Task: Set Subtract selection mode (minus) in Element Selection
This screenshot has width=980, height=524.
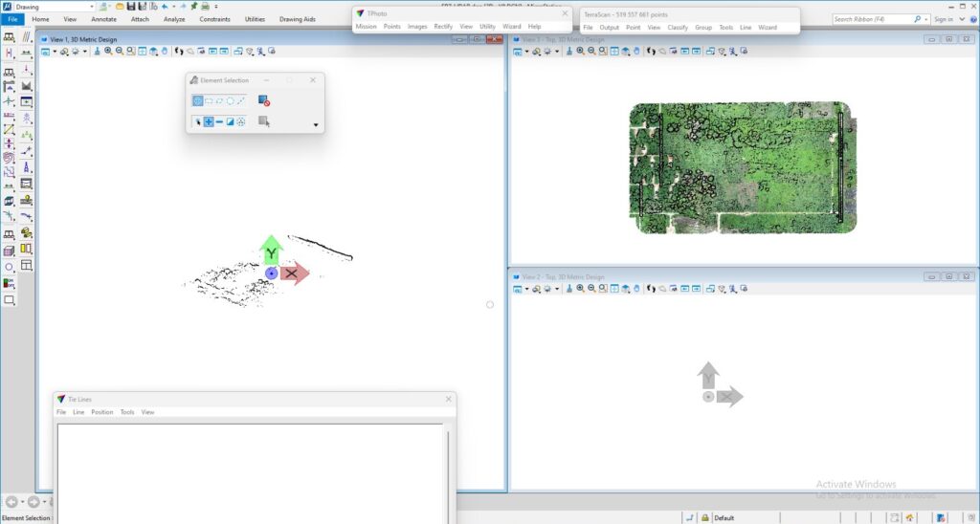Action: (x=219, y=121)
